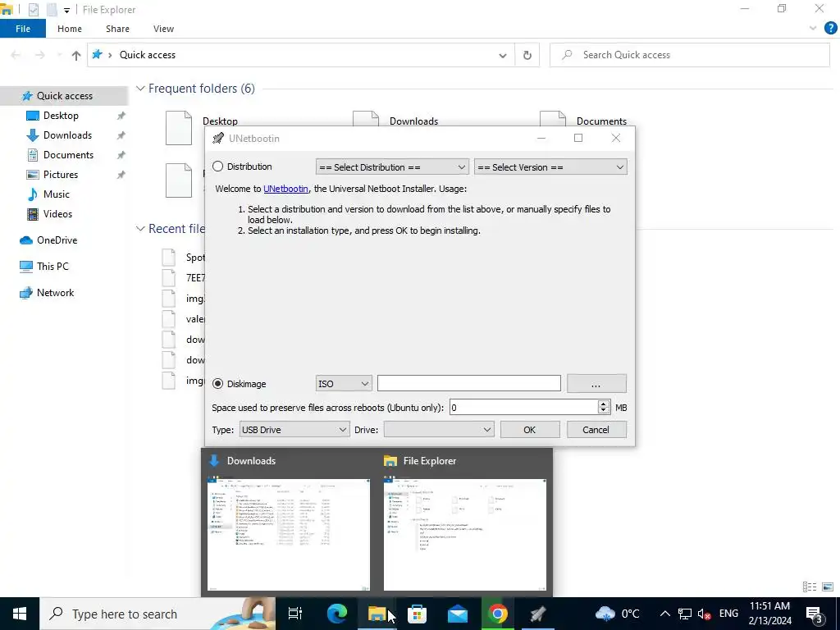The width and height of the screenshot is (840, 630).
Task: Click the UNetbootin hyperlink
Action: tap(285, 189)
